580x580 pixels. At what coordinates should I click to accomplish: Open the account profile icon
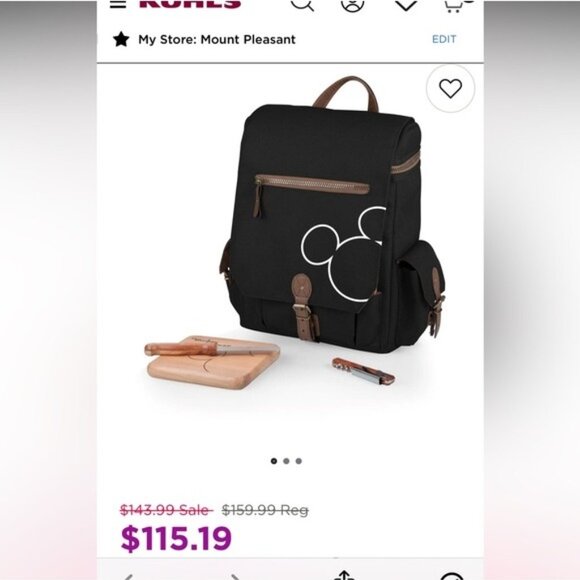[x=353, y=5]
